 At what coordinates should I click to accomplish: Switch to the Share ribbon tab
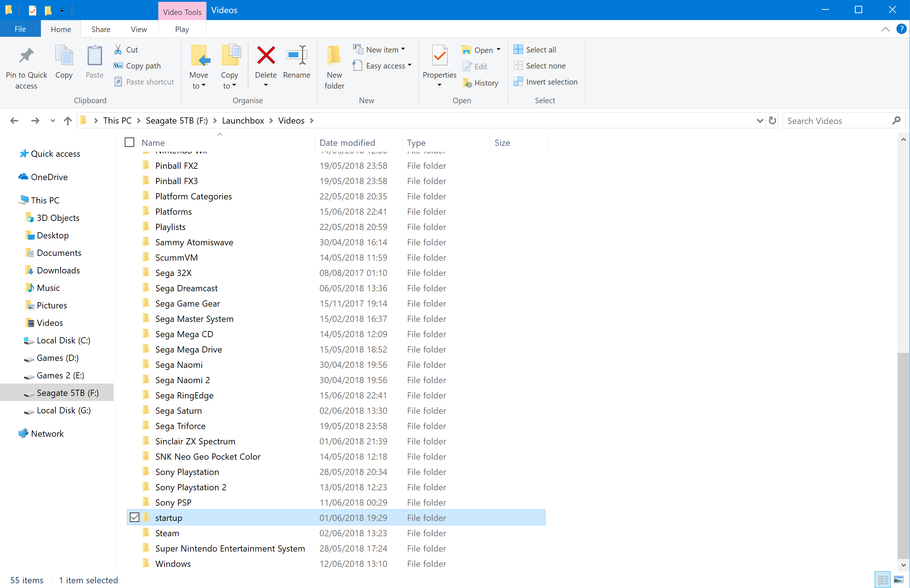point(101,29)
